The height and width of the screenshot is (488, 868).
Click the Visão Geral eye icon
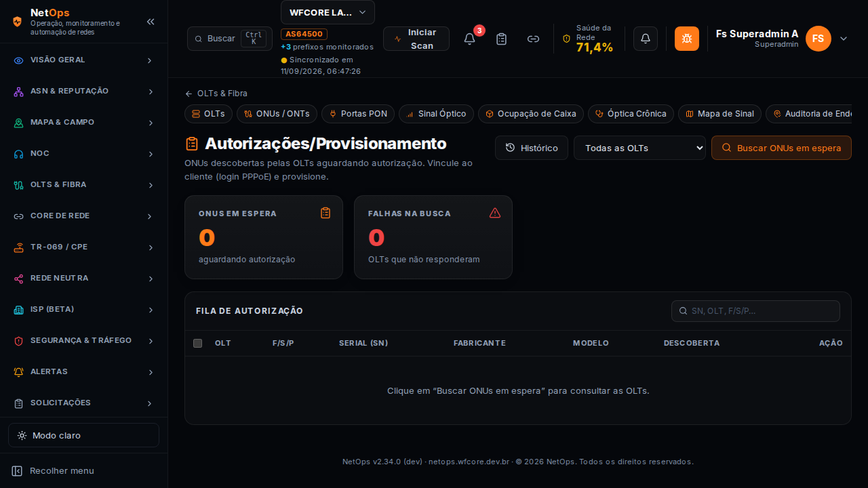(19, 60)
